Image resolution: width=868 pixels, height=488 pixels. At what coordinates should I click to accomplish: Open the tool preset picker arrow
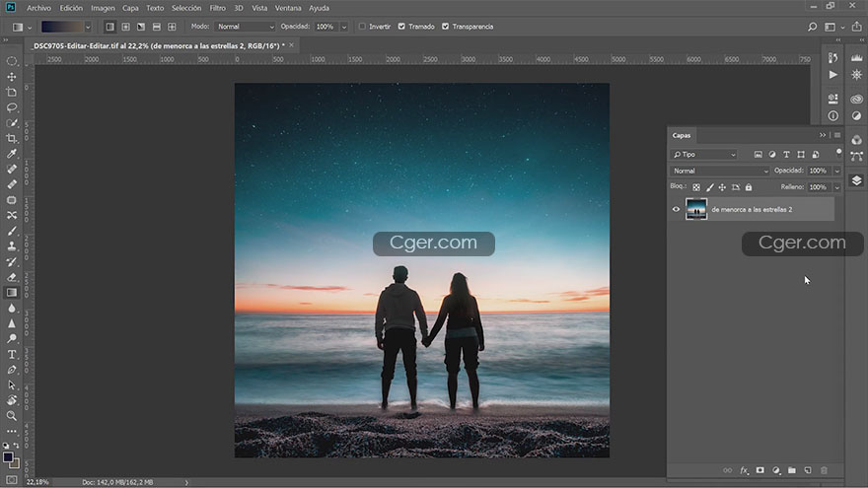(x=30, y=28)
